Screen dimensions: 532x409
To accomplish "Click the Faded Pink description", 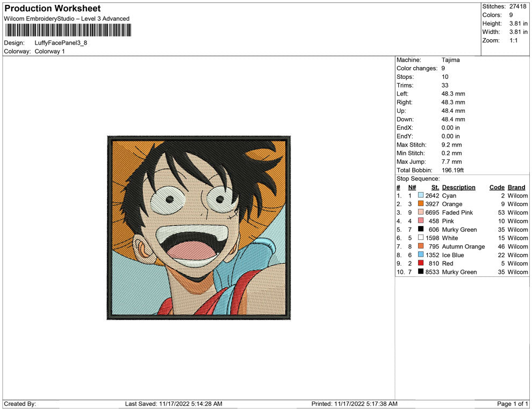I will tap(457, 213).
